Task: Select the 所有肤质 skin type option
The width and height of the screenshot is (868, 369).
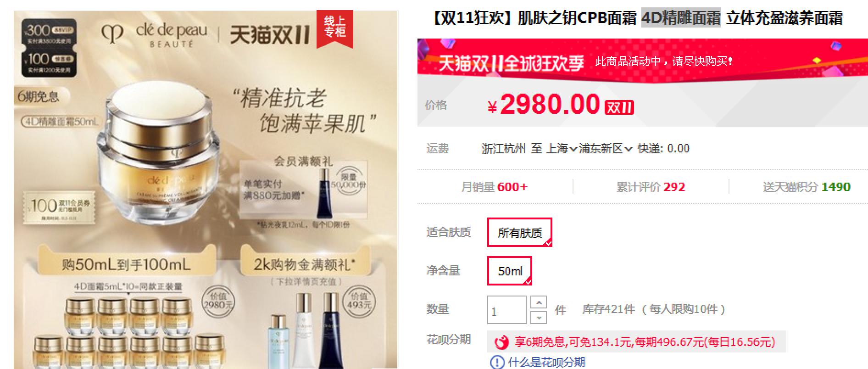Action: tap(519, 232)
